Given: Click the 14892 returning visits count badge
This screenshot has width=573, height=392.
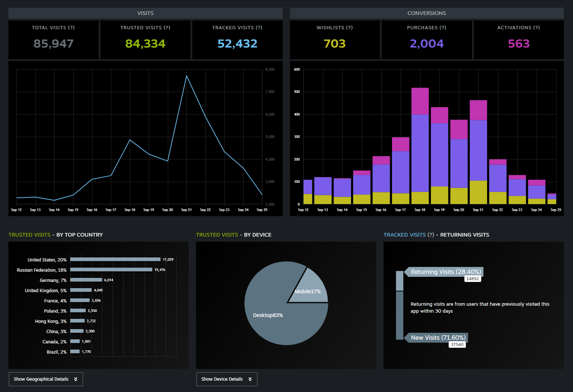Looking at the screenshot, I should tap(472, 279).
